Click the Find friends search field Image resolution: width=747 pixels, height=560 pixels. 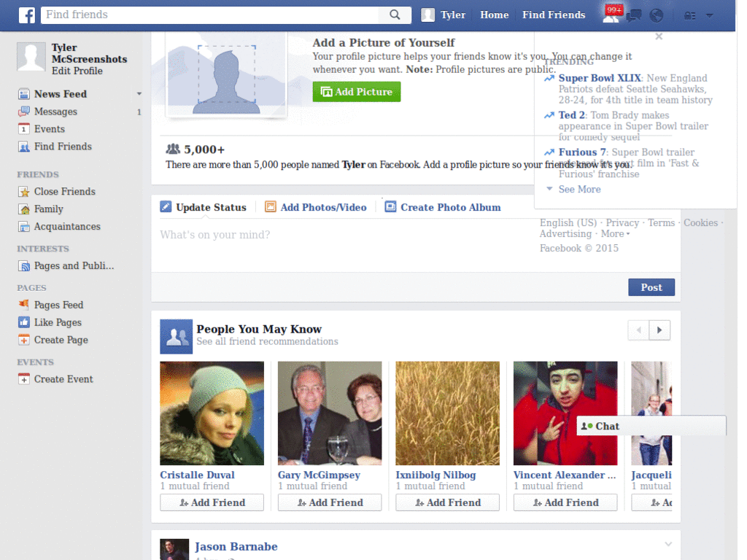209,15
